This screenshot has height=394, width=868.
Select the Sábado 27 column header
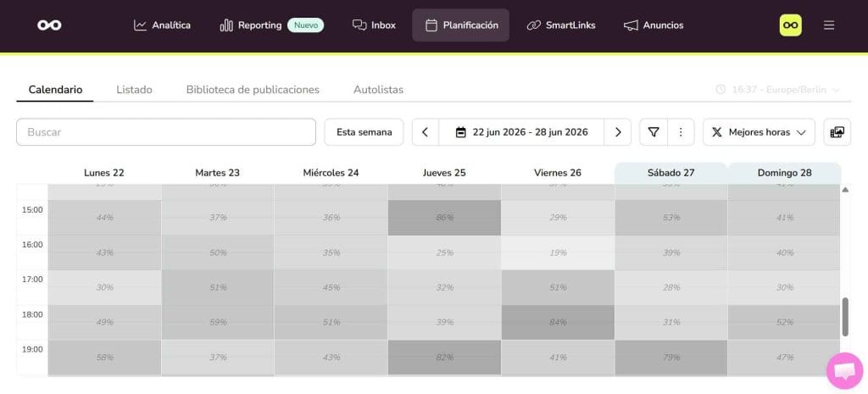(671, 173)
